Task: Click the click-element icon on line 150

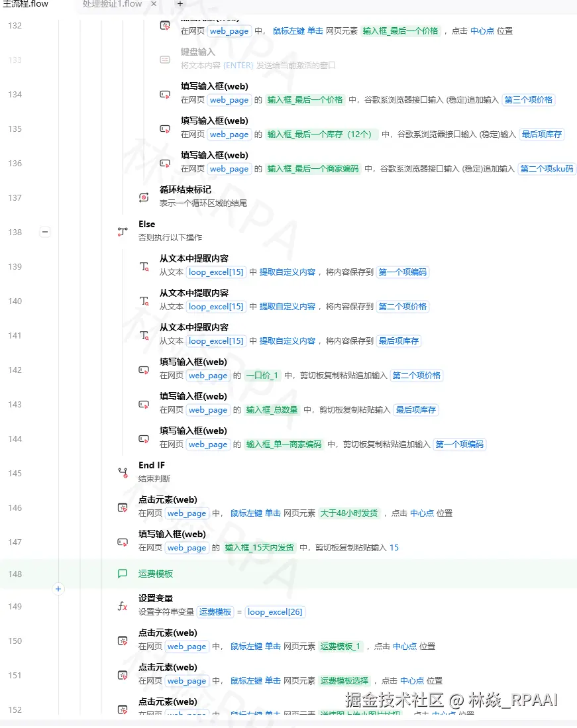Action: 123,641
